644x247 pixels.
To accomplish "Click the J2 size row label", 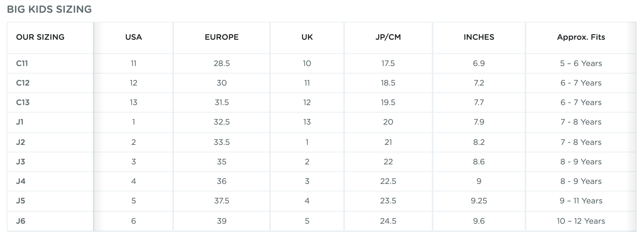I will tap(21, 142).
